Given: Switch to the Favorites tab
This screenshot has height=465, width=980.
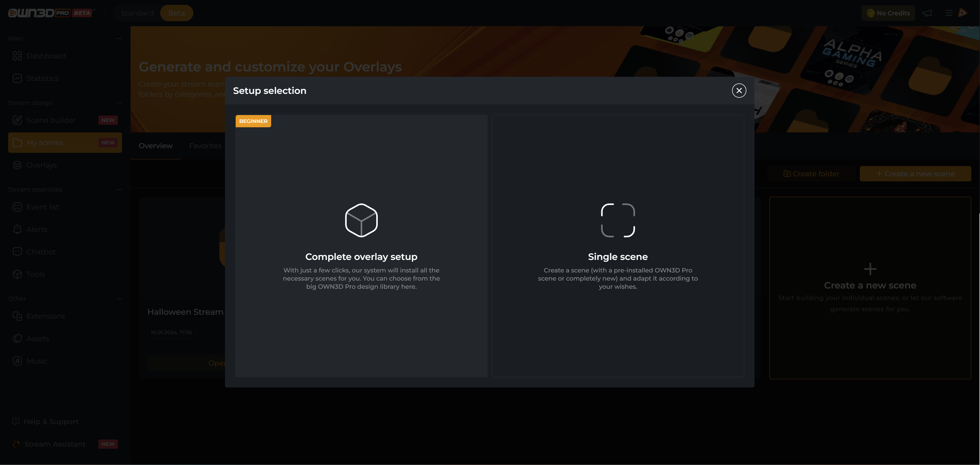Looking at the screenshot, I should [x=205, y=146].
